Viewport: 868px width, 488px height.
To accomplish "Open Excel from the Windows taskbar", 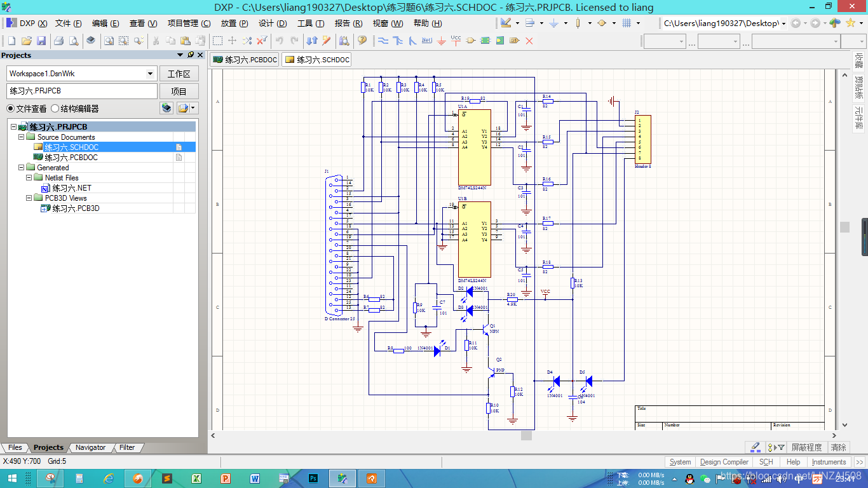I will click(197, 478).
